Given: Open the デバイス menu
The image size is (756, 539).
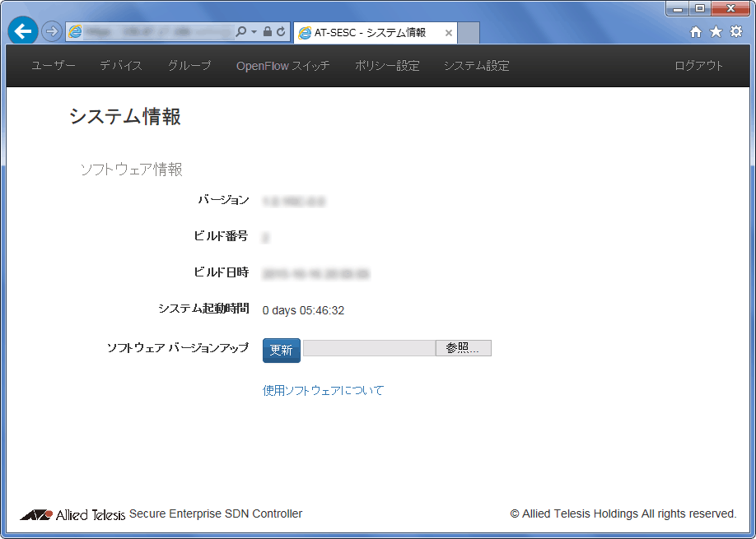Looking at the screenshot, I should tap(121, 66).
